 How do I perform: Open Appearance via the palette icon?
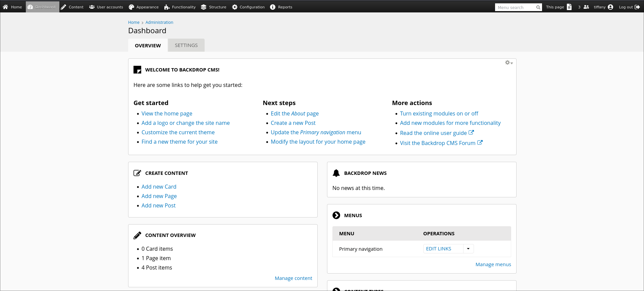[x=131, y=7]
